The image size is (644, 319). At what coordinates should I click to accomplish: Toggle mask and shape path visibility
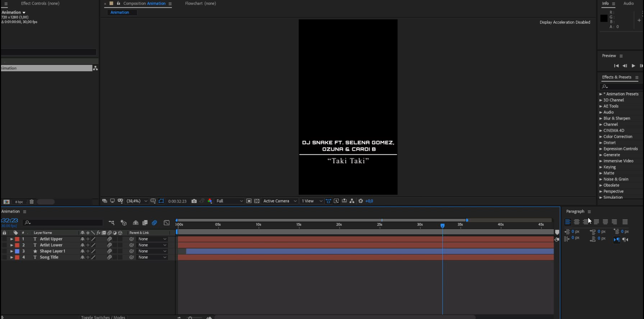coord(161,201)
